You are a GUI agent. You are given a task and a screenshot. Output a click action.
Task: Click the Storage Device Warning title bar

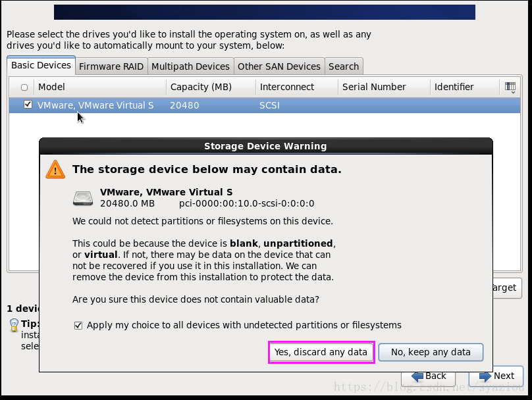point(265,146)
